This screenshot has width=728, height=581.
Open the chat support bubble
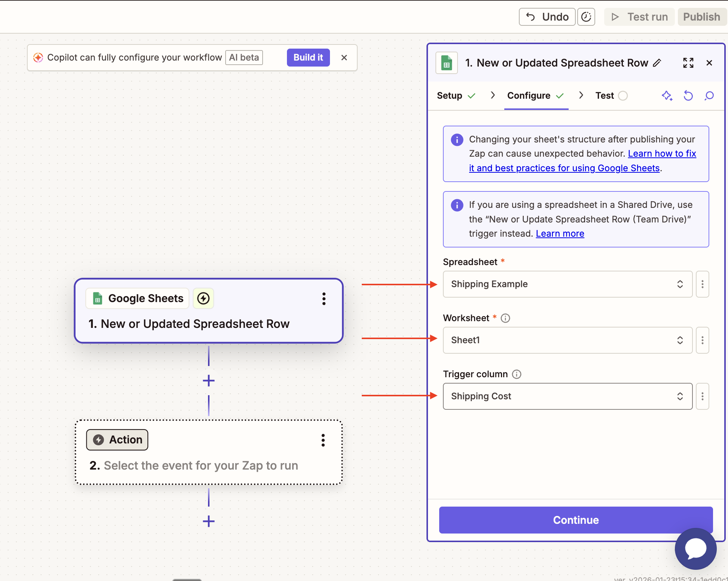[695, 548]
